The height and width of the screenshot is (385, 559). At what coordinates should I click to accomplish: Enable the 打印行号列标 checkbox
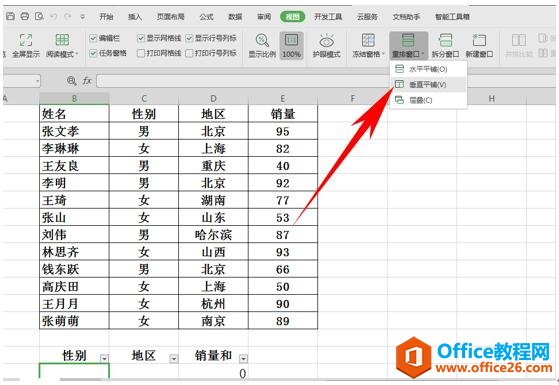pyautogui.click(x=189, y=53)
